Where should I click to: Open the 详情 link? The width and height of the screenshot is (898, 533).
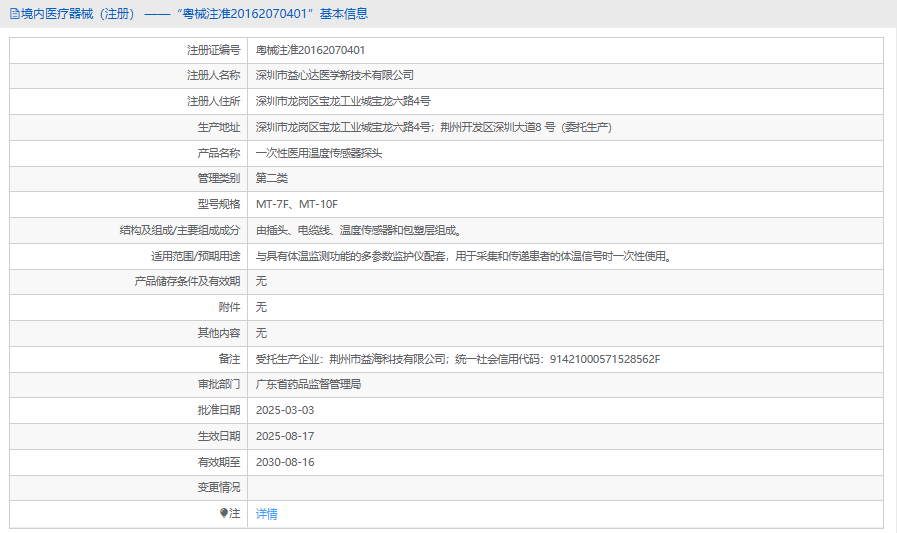coord(266,514)
